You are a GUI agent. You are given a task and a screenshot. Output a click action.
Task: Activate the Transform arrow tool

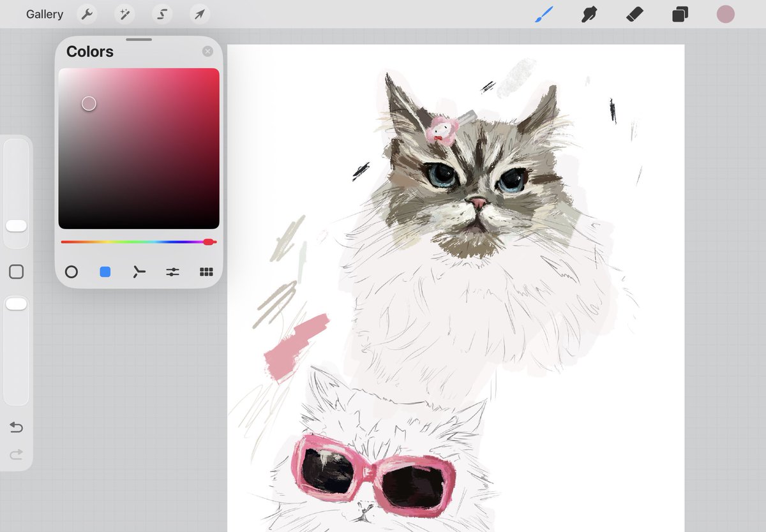(200, 14)
